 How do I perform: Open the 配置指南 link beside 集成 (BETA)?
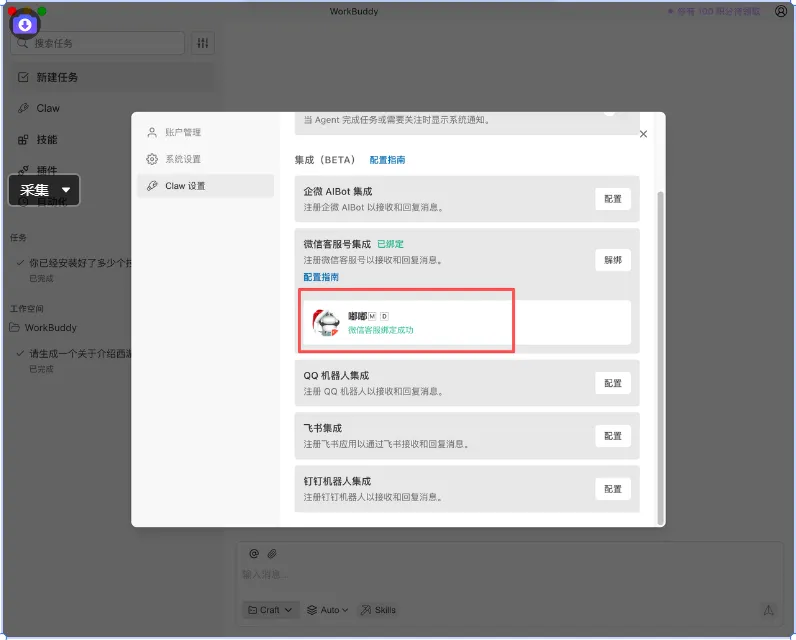tap(387, 160)
